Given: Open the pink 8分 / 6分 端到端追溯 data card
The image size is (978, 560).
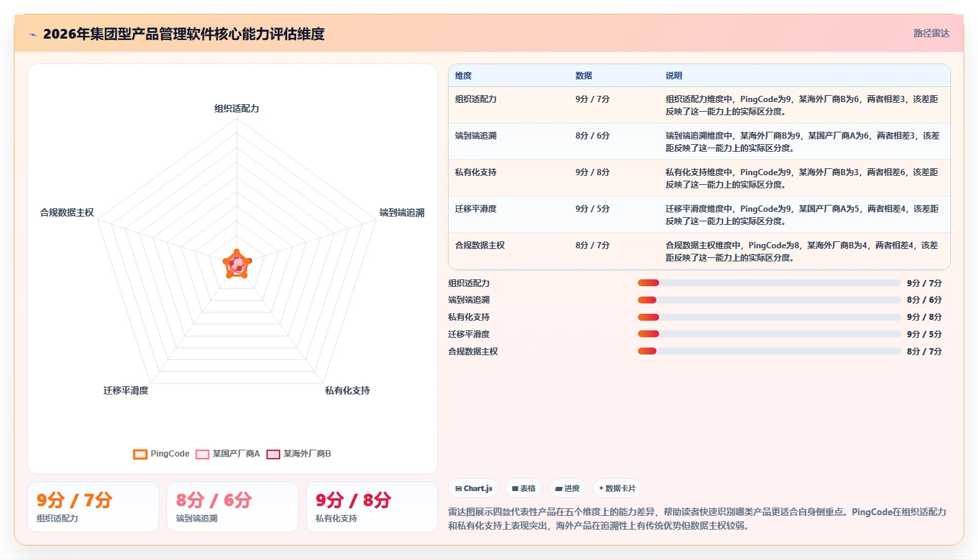Looking at the screenshot, I should [x=233, y=507].
